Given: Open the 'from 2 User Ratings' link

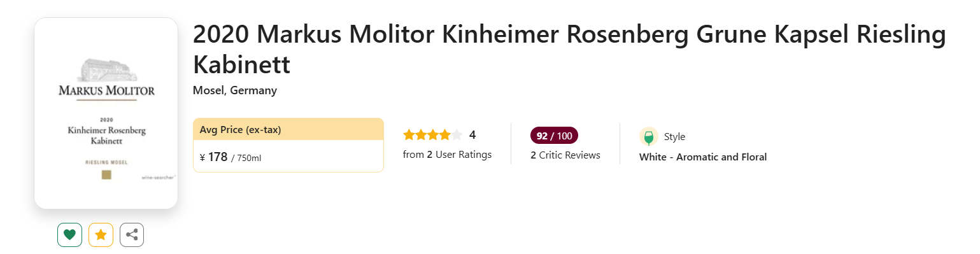Looking at the screenshot, I should (448, 155).
